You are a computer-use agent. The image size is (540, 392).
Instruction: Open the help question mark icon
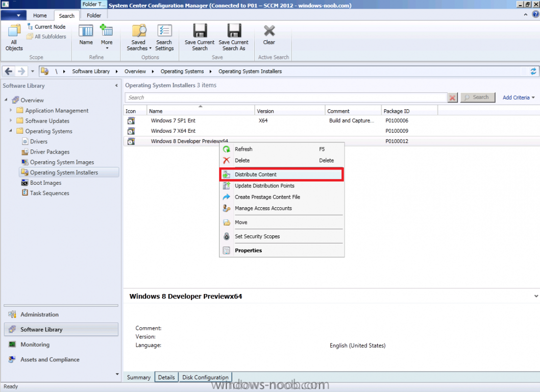[x=535, y=14]
